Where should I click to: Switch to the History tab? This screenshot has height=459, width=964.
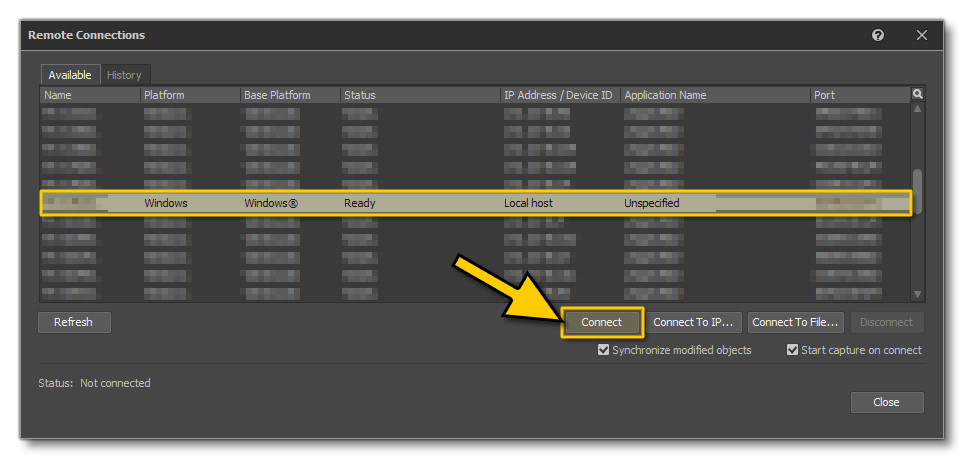pos(124,75)
